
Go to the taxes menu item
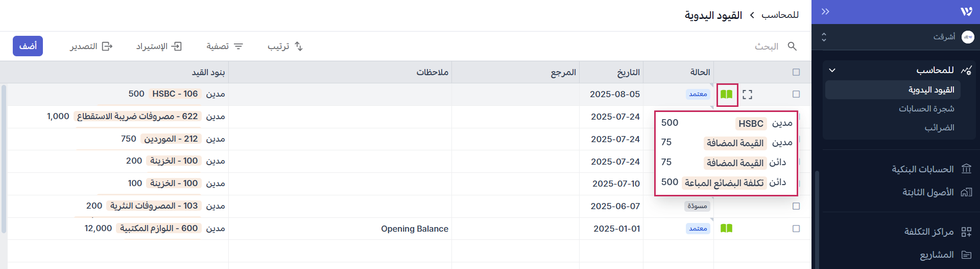point(939,127)
